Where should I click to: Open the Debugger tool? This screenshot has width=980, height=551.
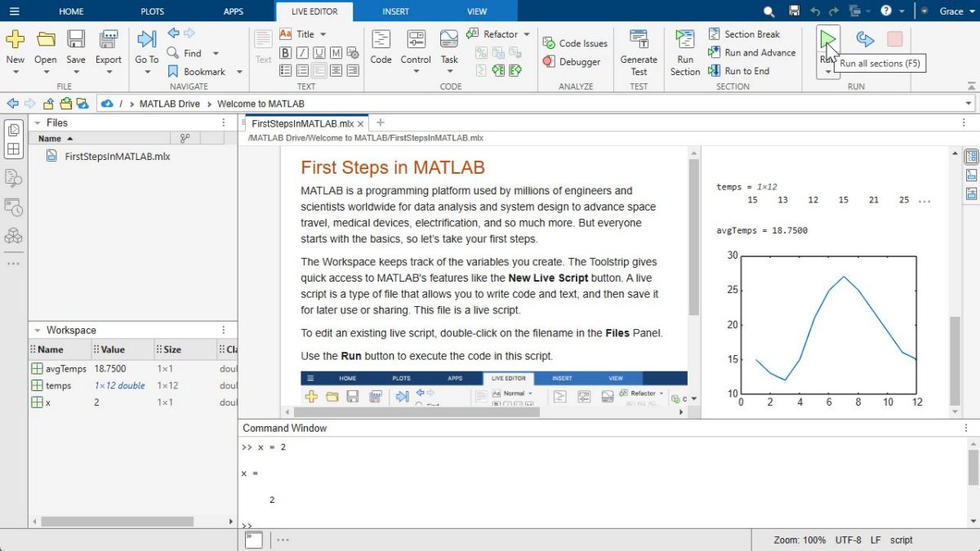tap(574, 61)
